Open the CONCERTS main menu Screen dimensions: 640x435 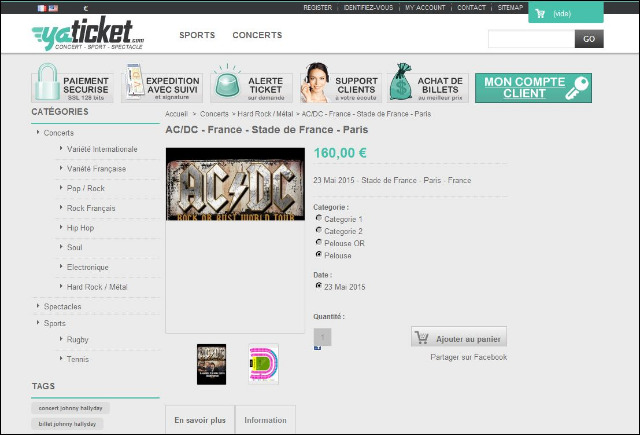(x=257, y=35)
